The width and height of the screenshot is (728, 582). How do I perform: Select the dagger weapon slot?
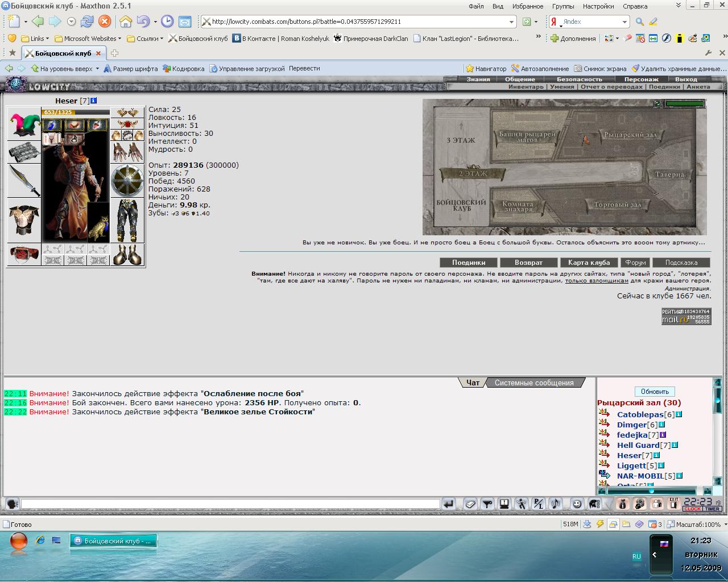tap(24, 181)
